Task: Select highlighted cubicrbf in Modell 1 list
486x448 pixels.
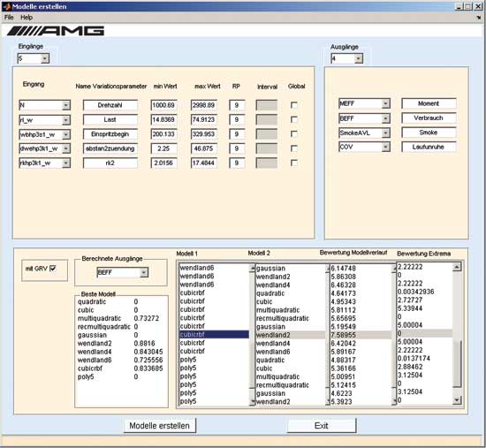Action: pos(214,335)
